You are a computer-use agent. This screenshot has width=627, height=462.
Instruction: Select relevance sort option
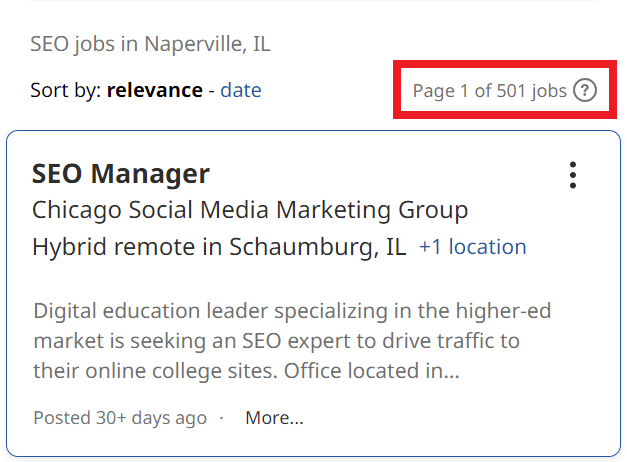tap(155, 90)
